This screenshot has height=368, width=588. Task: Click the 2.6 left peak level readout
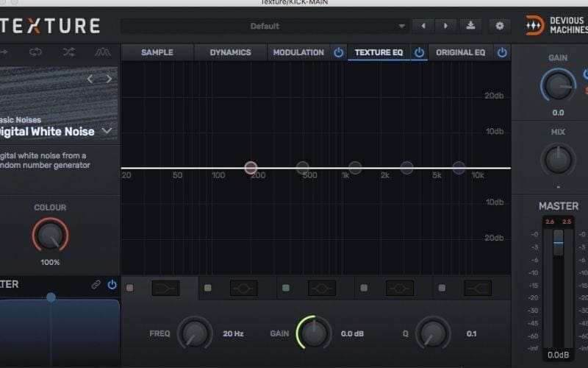(x=550, y=222)
